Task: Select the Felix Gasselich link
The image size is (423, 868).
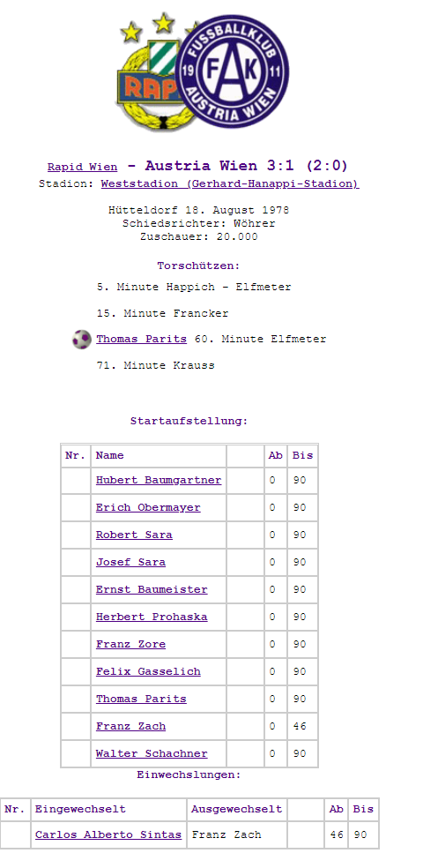Action: [x=148, y=671]
